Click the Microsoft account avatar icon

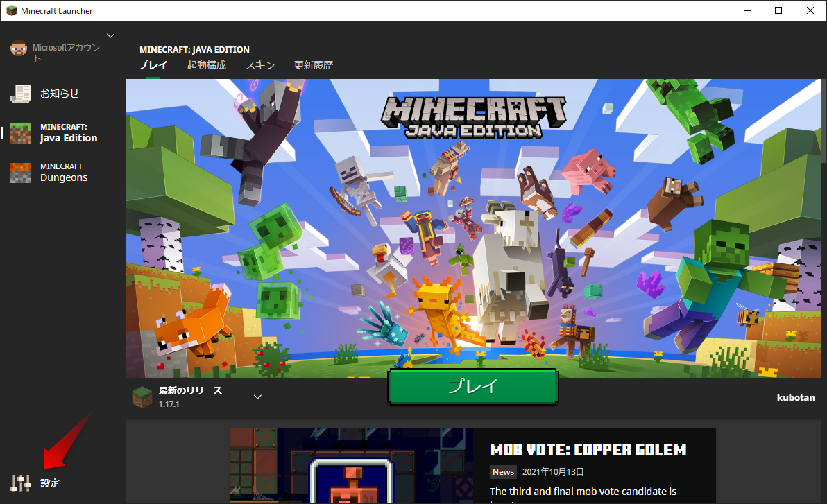pyautogui.click(x=18, y=49)
